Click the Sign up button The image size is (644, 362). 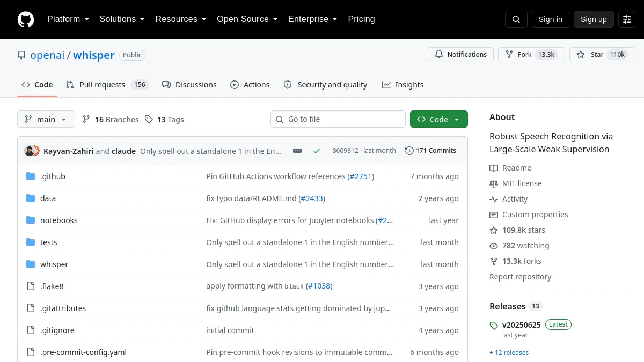point(594,19)
